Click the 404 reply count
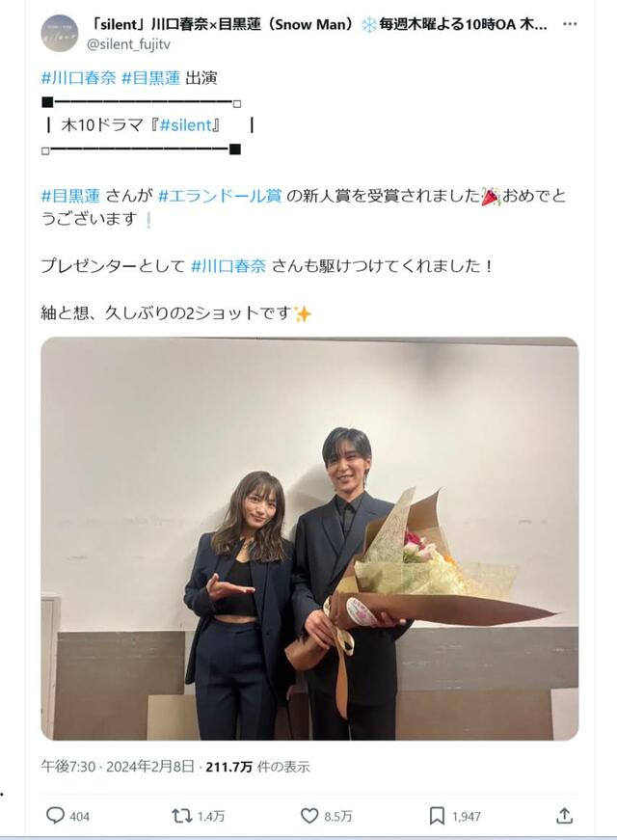 tap(79, 817)
